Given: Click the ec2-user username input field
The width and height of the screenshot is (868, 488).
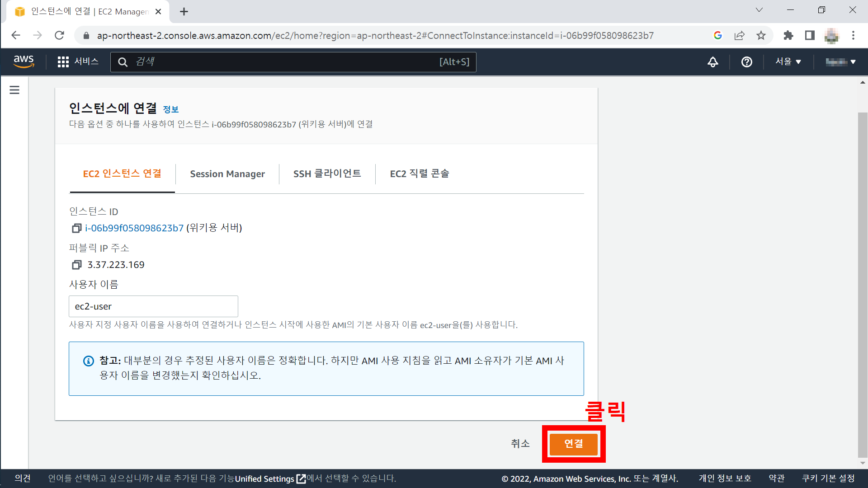Looking at the screenshot, I should coord(153,306).
